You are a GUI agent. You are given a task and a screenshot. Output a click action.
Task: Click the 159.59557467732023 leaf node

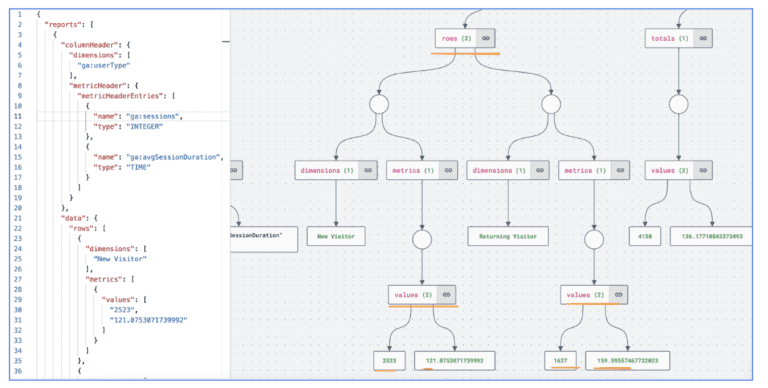[x=627, y=361]
